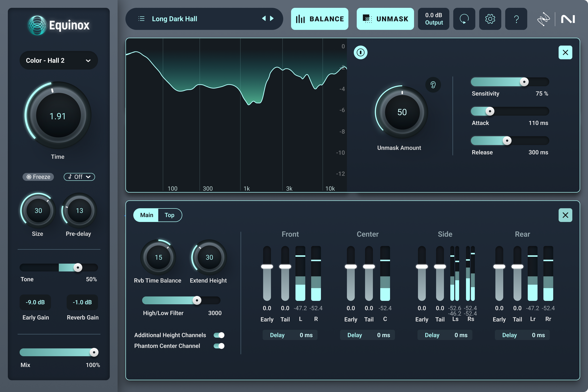Click the Unmask listen ear icon
Image resolution: width=588 pixels, height=392 pixels.
[433, 85]
